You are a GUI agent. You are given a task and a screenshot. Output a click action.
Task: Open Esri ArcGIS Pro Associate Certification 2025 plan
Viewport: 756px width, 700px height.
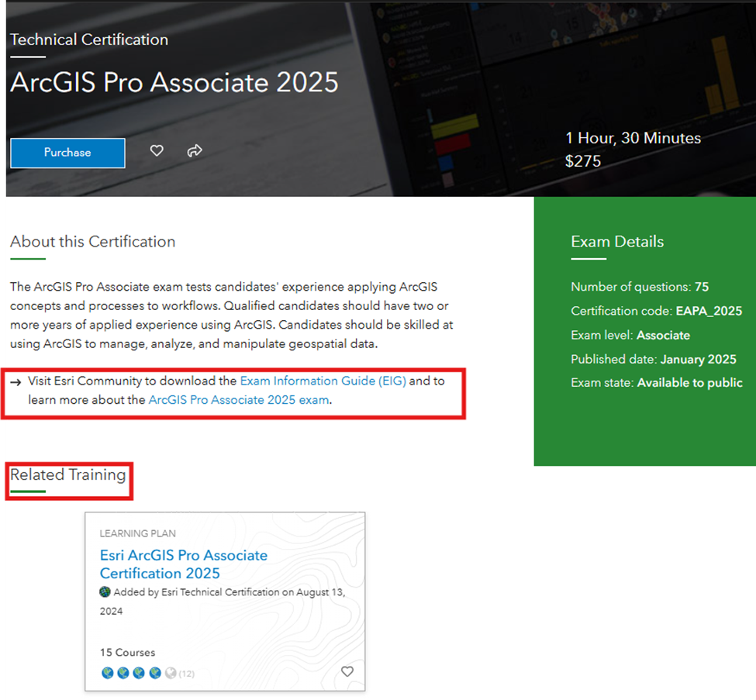pyautogui.click(x=183, y=564)
